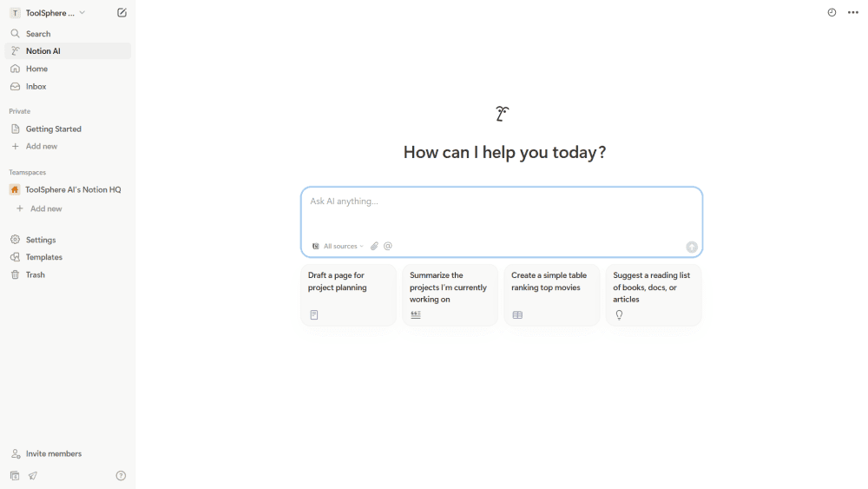This screenshot has height=489, width=868.
Task: Go to Home in sidebar
Action: [36, 69]
